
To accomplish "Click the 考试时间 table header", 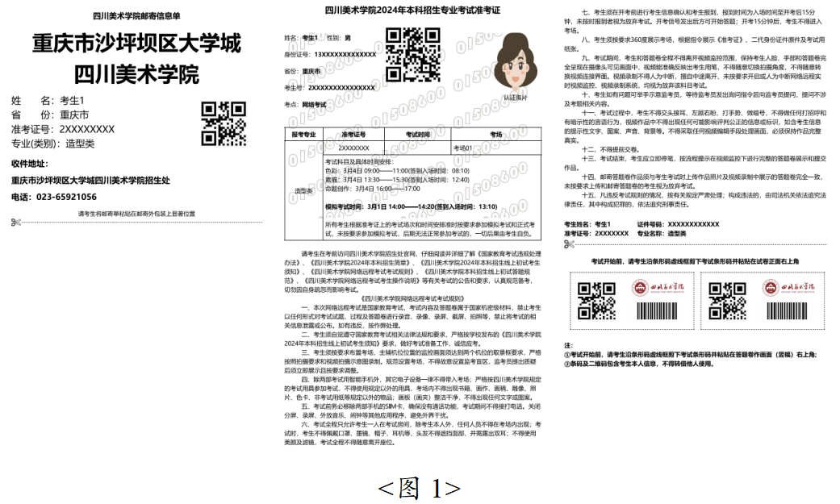I will tap(418, 135).
